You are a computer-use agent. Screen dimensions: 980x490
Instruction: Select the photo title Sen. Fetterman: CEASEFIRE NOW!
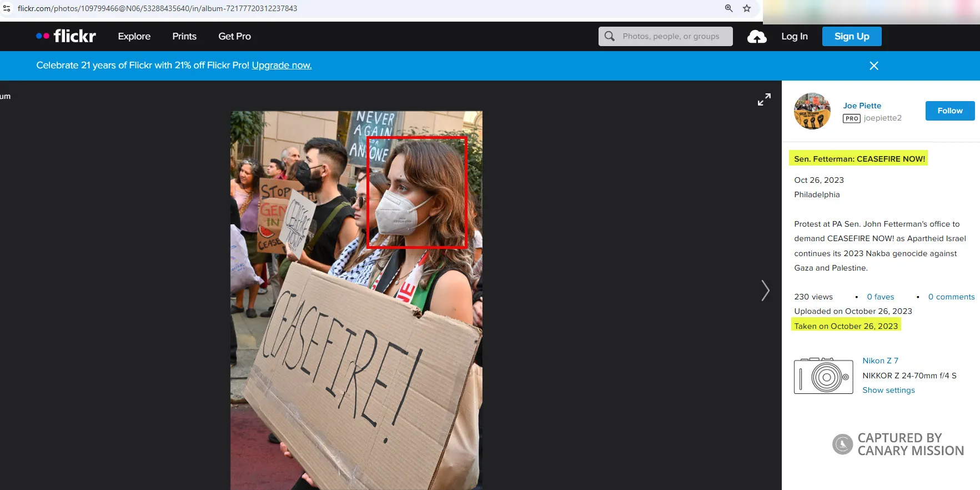click(860, 159)
